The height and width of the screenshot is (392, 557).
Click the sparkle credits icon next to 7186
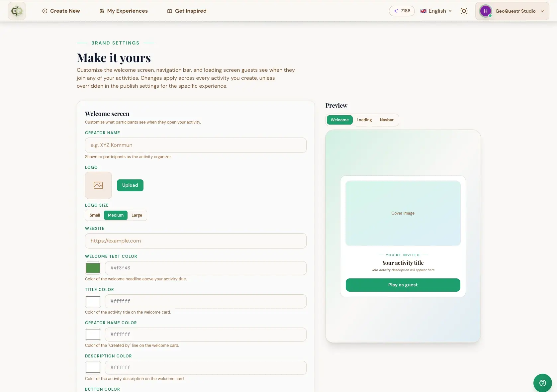point(396,11)
